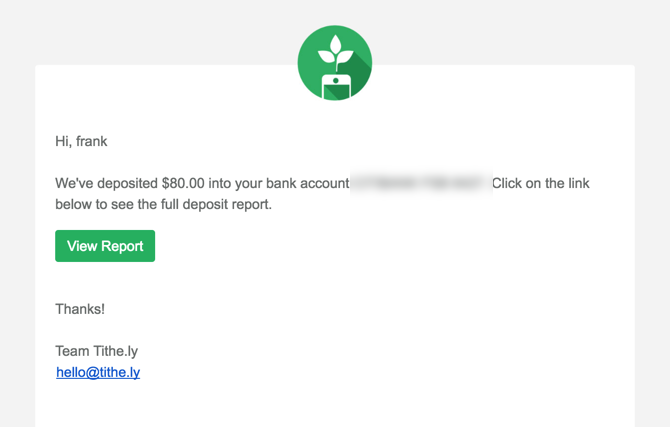Click the "Team Tithe.ly" signature text
The image size is (670, 427).
96,351
